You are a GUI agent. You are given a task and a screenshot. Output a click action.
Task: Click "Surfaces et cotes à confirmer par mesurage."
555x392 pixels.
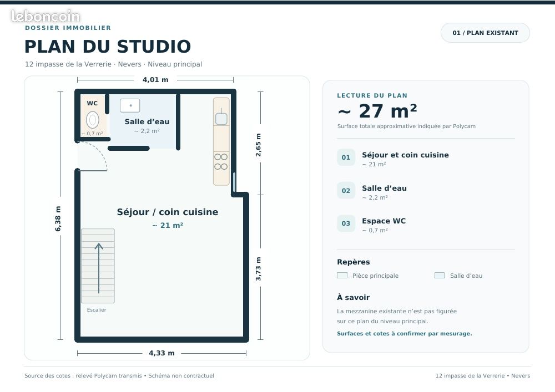coord(404,333)
